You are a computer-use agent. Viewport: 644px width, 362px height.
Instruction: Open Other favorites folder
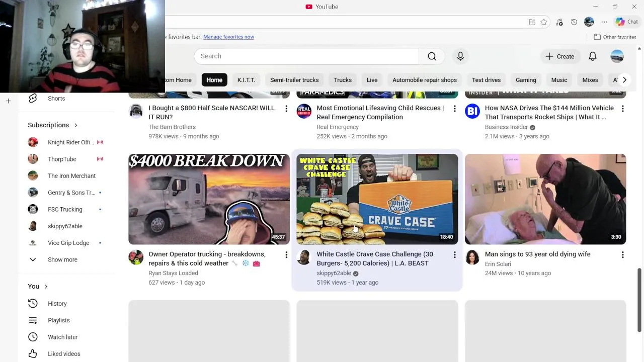point(615,37)
